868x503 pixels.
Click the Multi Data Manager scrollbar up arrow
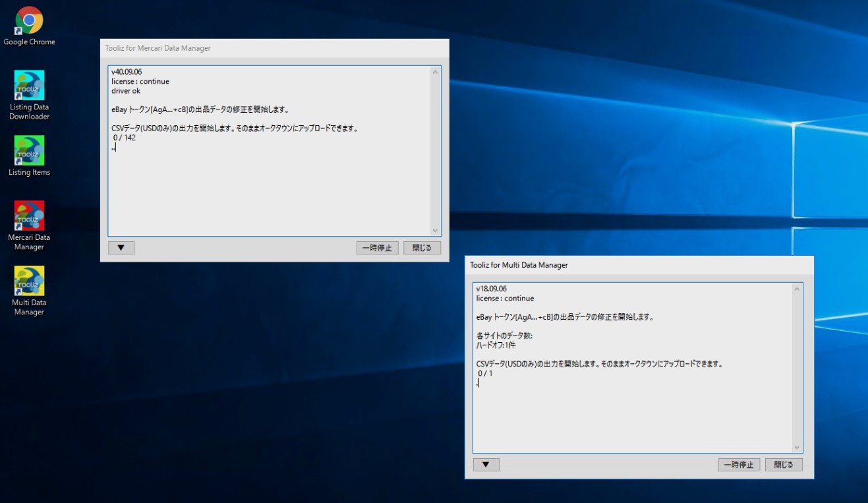point(797,289)
